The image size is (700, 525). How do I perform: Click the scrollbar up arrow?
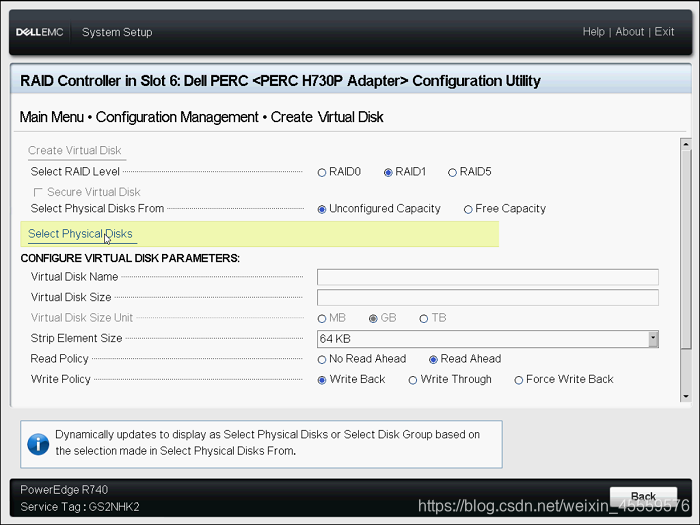tap(686, 144)
